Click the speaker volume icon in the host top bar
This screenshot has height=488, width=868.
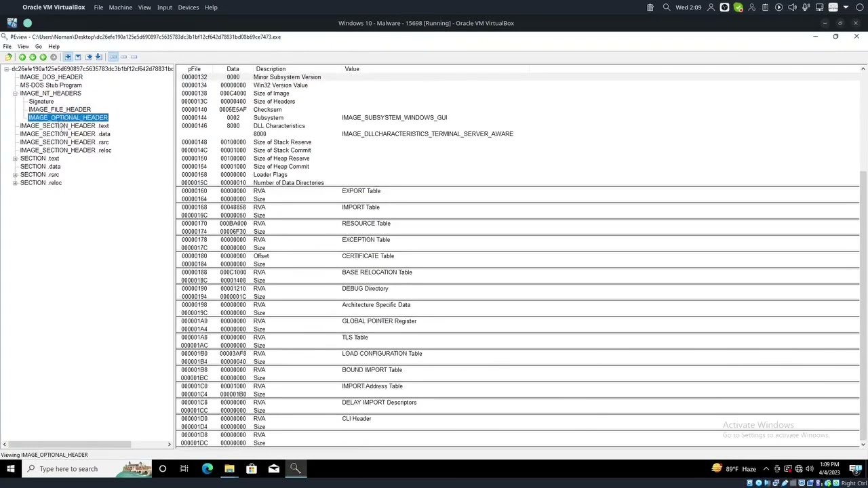792,7
